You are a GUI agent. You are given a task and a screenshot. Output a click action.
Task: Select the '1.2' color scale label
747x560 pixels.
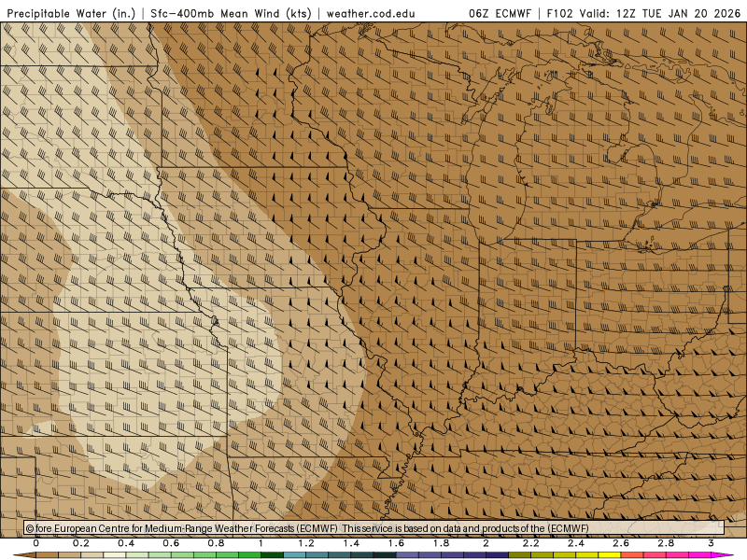[306, 543]
